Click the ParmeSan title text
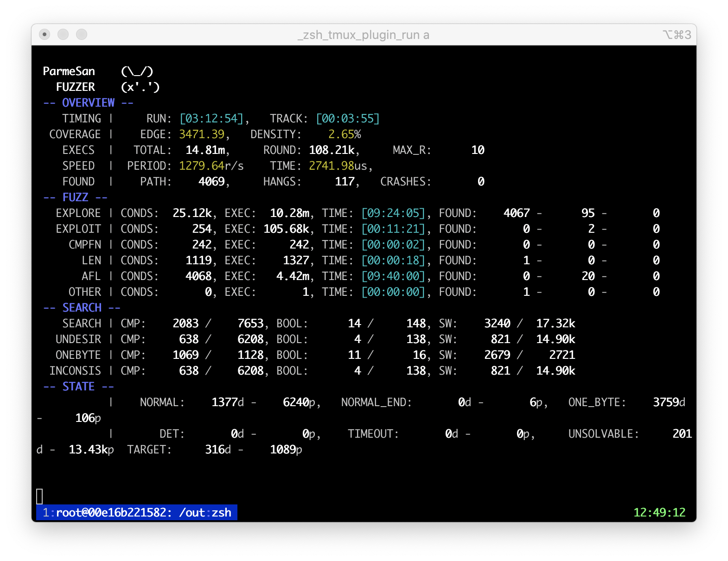 pyautogui.click(x=69, y=71)
